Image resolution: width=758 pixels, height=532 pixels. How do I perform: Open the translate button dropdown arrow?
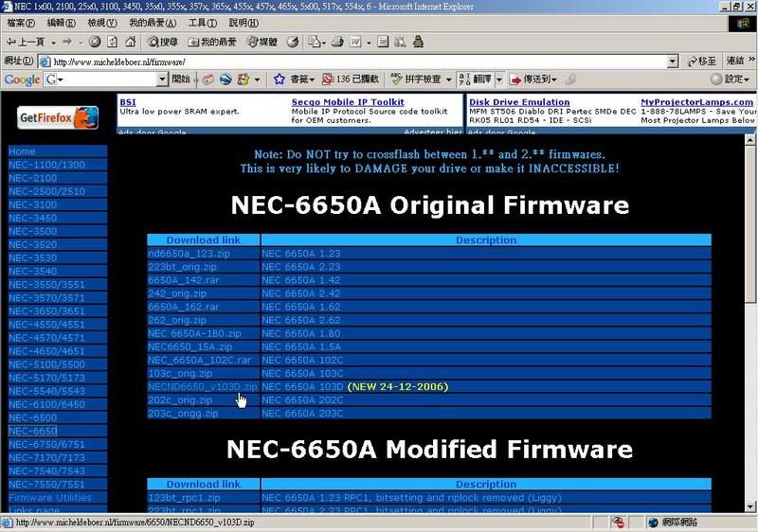pyautogui.click(x=499, y=80)
